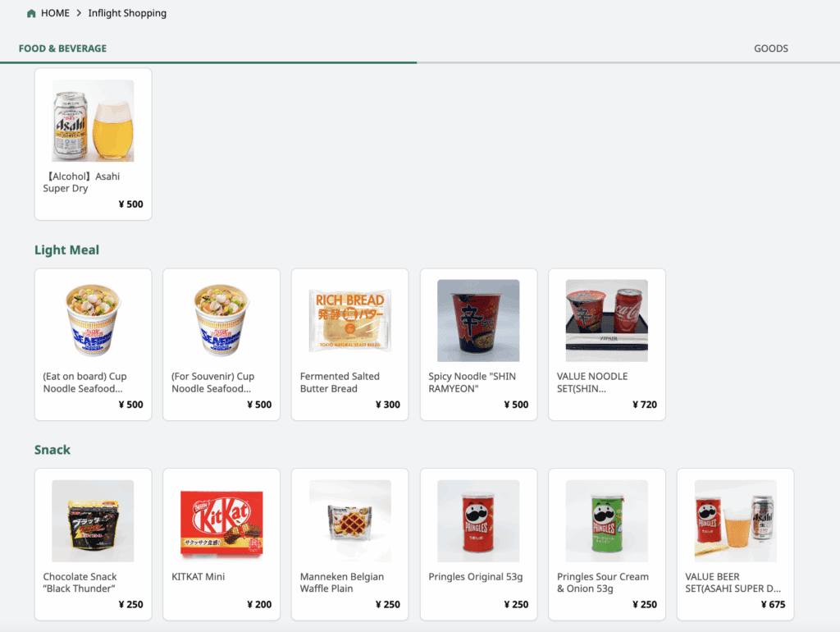Click the breadcrumb chevron separator

click(79, 14)
